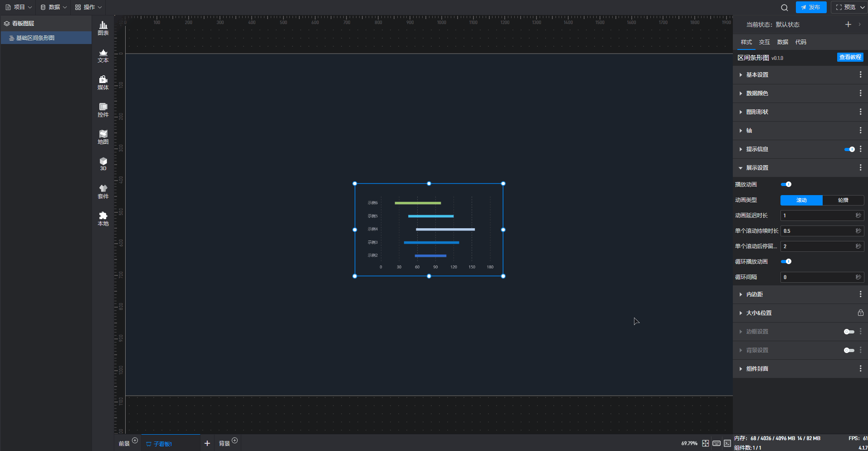Click the 循环间隔 input field

tap(822, 277)
